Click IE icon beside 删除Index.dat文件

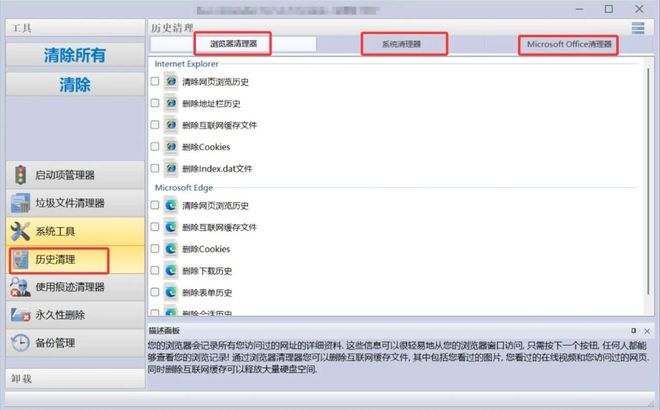(x=170, y=168)
